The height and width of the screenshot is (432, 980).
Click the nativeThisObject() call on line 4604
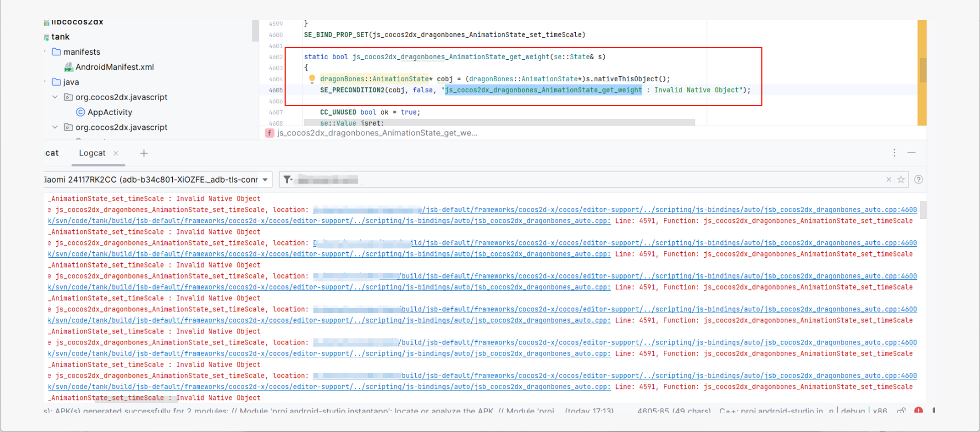632,79
